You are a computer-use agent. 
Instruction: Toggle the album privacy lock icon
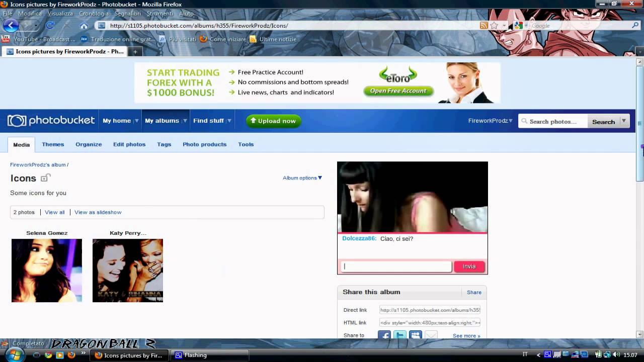[x=45, y=177]
